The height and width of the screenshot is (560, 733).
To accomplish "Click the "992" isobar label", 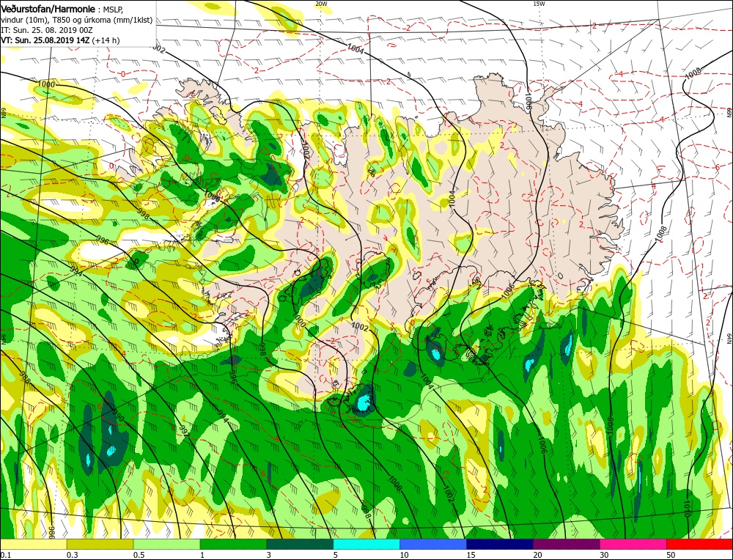I will (x=184, y=431).
